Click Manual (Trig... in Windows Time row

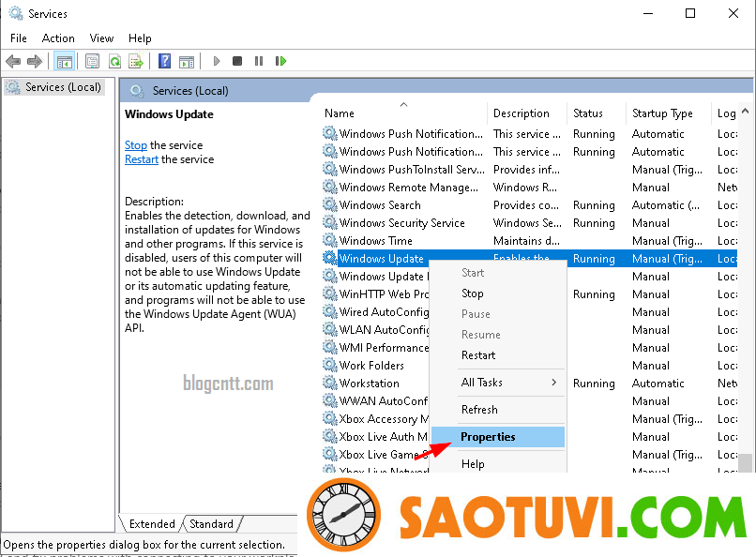(x=667, y=240)
